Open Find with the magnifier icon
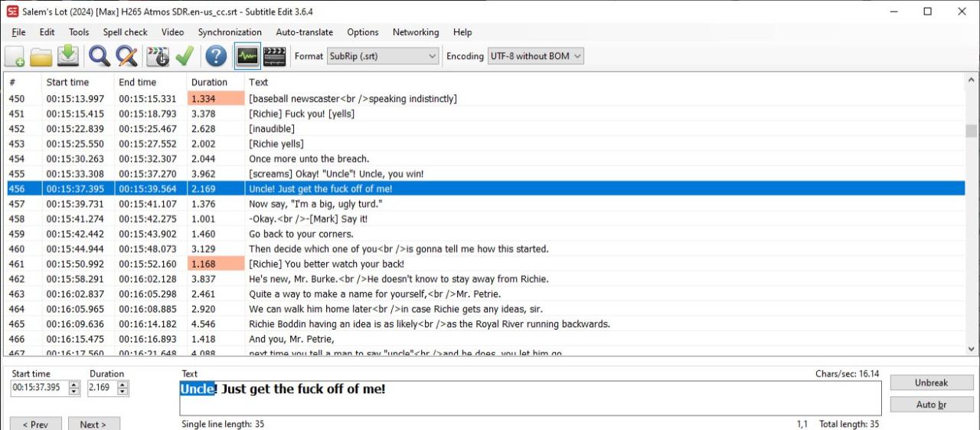The image size is (980, 430). point(99,56)
